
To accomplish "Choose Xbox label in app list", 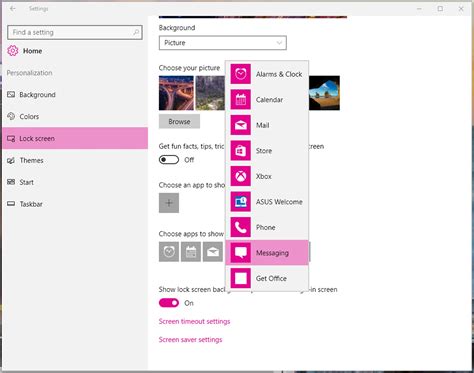I will (264, 176).
